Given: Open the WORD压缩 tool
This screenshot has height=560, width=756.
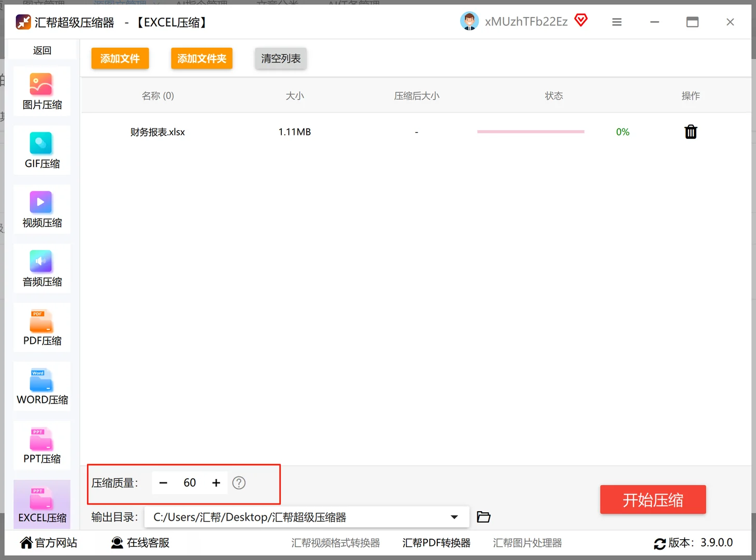Looking at the screenshot, I should point(41,386).
